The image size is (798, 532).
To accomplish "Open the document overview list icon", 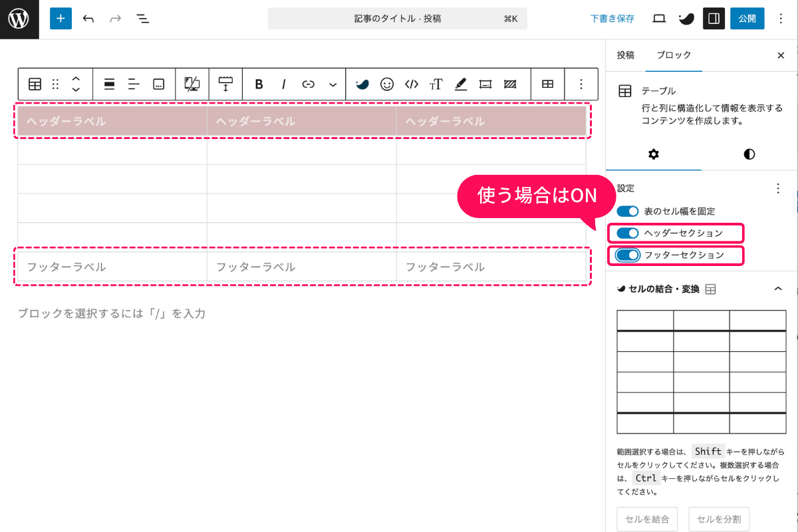I will point(142,19).
